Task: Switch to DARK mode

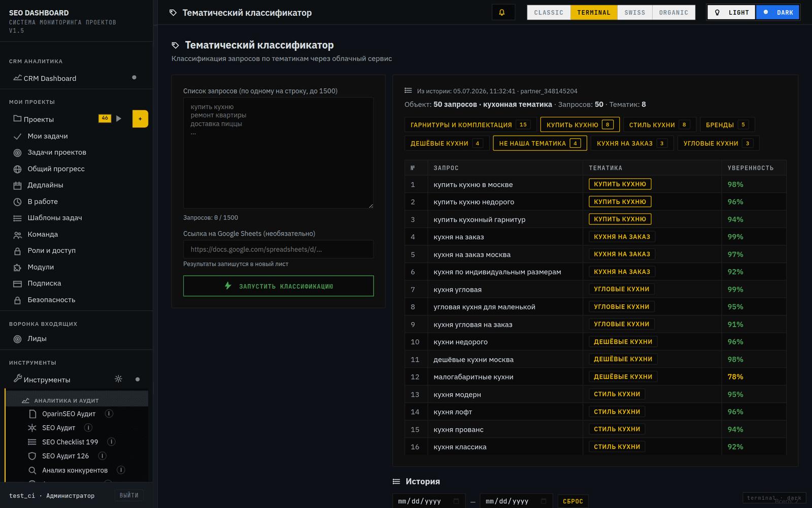Action: coord(778,12)
